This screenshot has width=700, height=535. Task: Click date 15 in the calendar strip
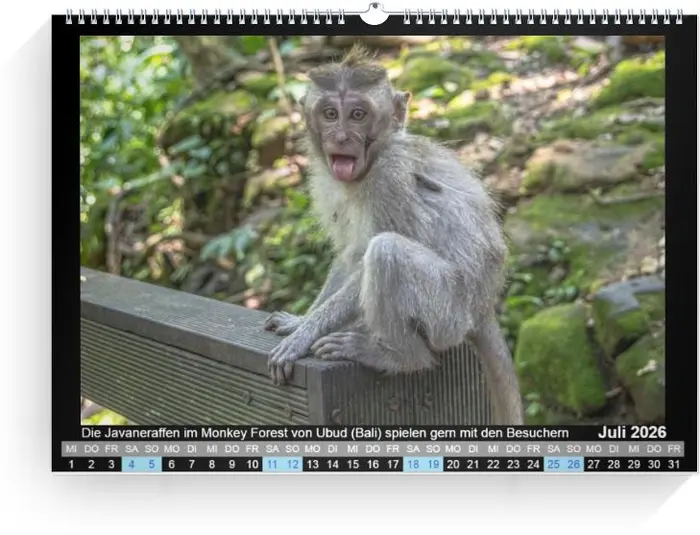pos(352,464)
